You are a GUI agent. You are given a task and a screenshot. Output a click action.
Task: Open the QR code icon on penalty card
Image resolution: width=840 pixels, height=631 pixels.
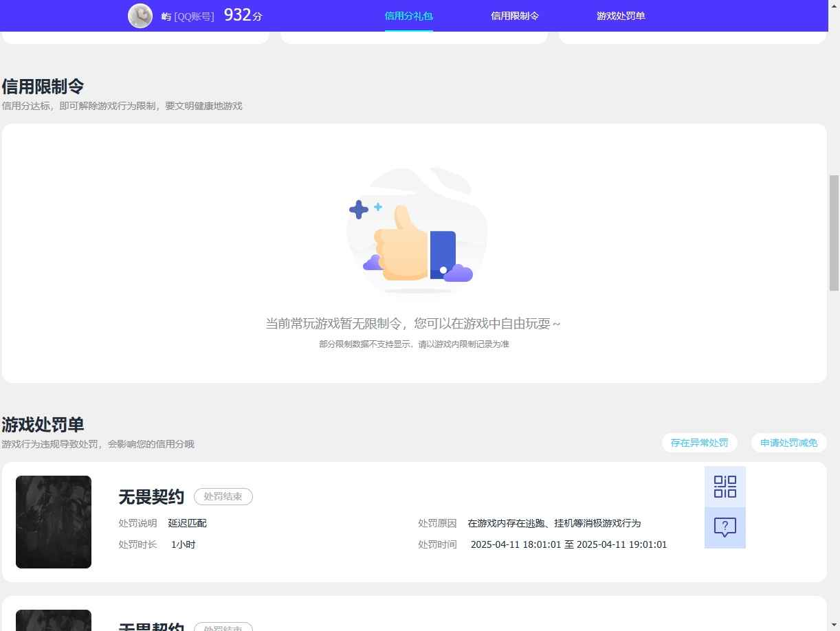[x=725, y=487]
